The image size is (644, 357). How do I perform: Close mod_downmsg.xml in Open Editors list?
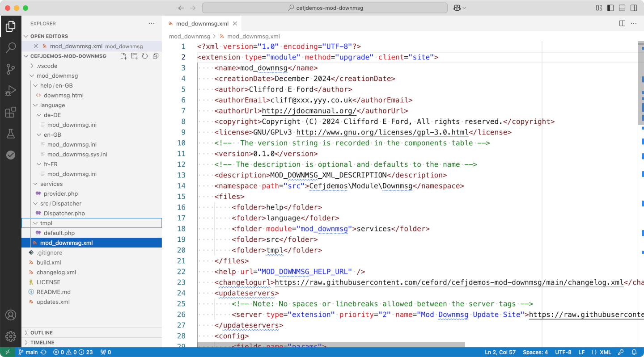[x=36, y=46]
